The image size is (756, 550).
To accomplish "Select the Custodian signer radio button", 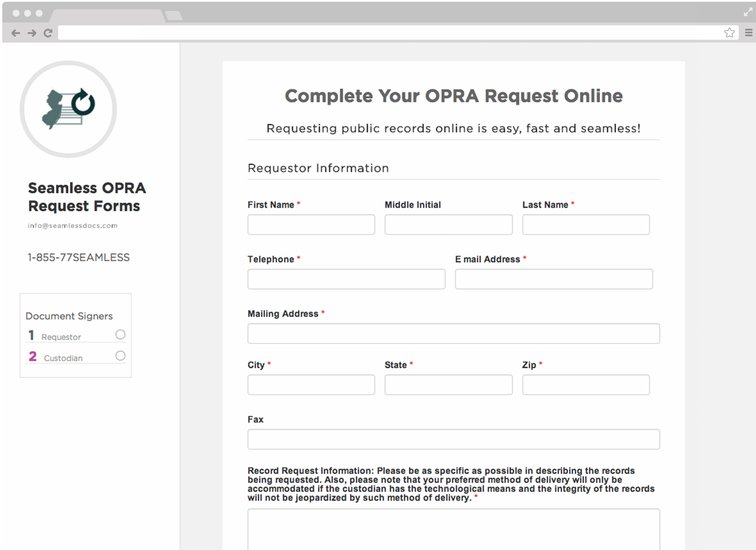I will [120, 356].
